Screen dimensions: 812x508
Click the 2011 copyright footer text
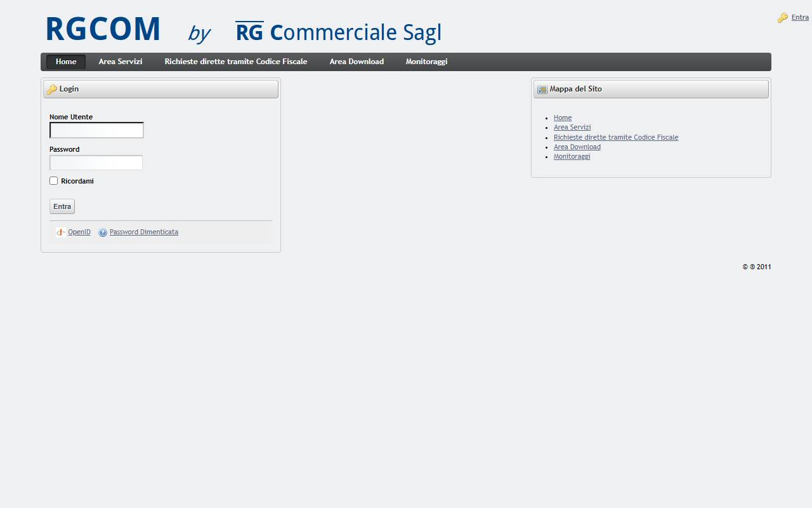(757, 267)
